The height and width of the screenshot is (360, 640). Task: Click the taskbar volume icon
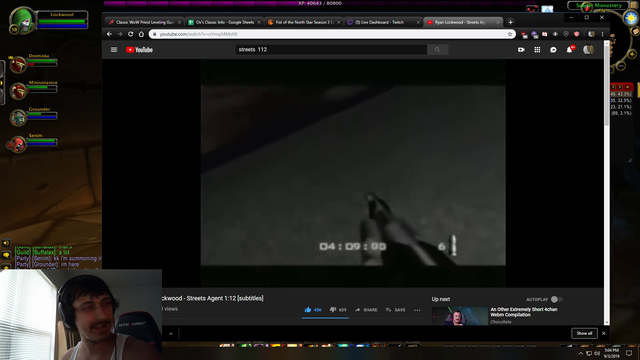597,353
